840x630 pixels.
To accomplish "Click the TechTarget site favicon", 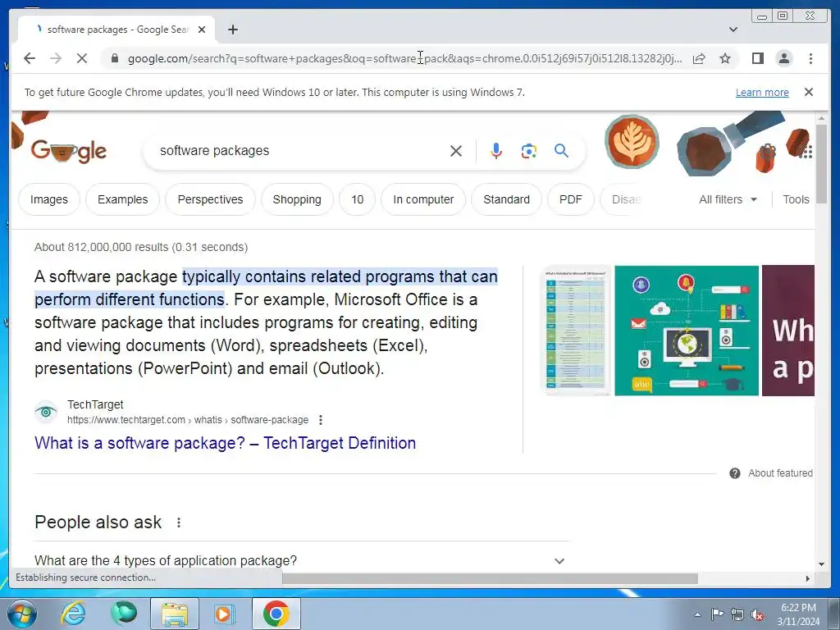I will coord(46,412).
